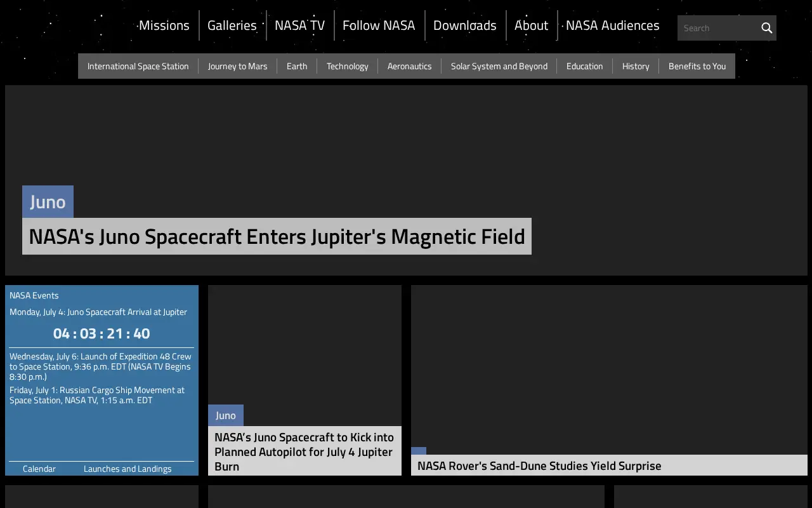The image size is (812, 508).
Task: Click the 04:03:21:40 countdown timer
Action: point(101,333)
